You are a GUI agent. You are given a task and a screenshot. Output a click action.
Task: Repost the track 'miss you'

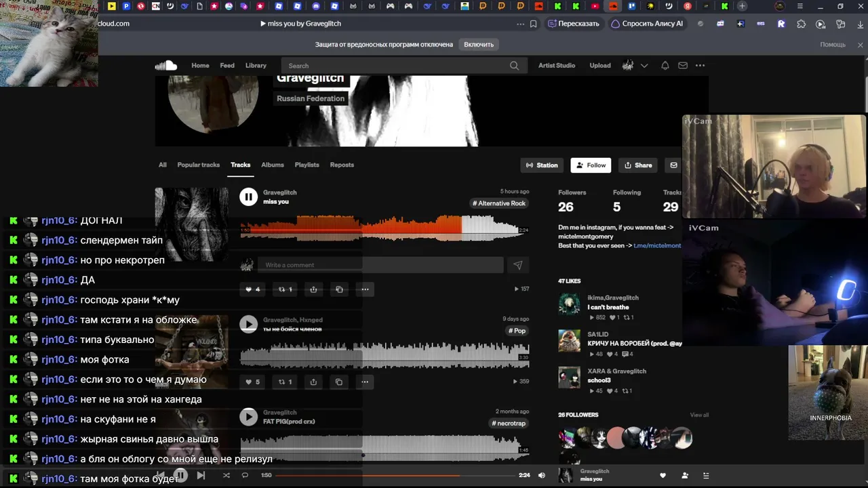[285, 289]
